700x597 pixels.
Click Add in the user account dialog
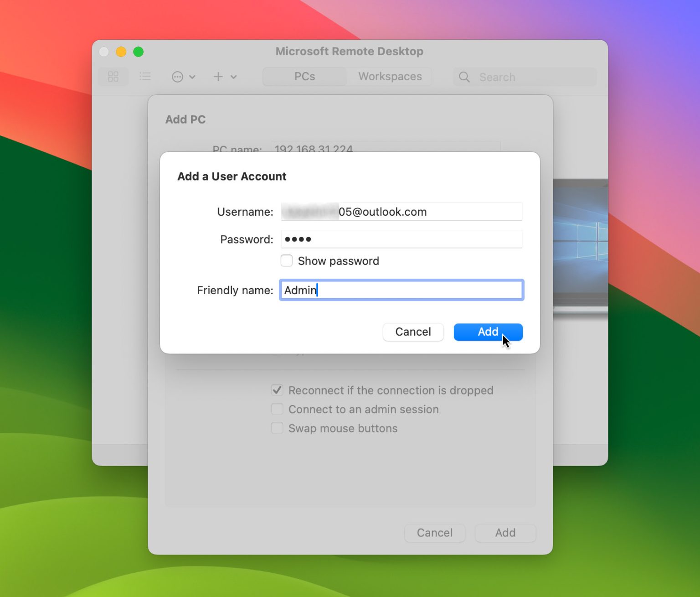coord(488,332)
